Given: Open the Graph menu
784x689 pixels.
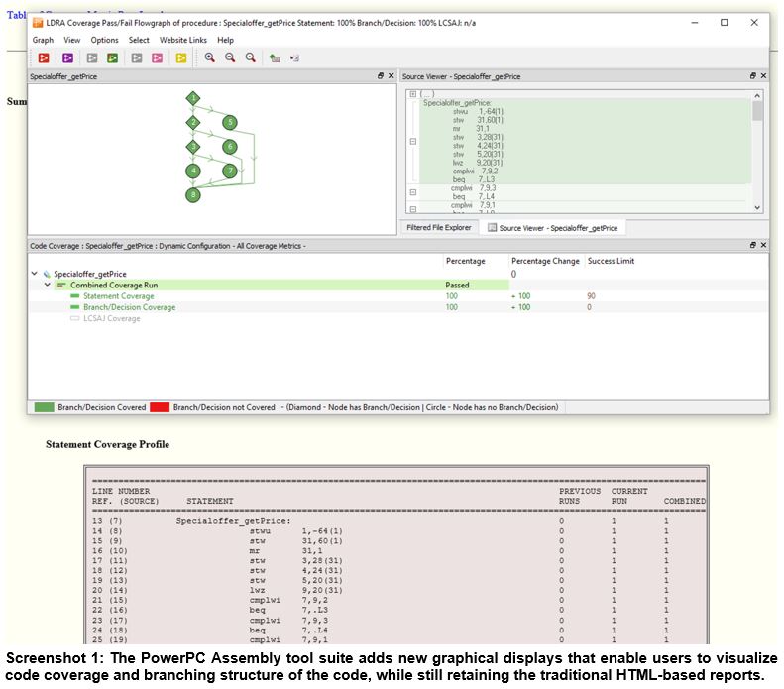Looking at the screenshot, I should [x=43, y=40].
